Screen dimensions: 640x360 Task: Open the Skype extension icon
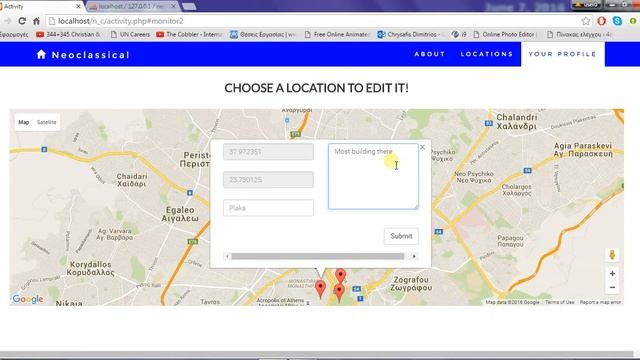617,21
